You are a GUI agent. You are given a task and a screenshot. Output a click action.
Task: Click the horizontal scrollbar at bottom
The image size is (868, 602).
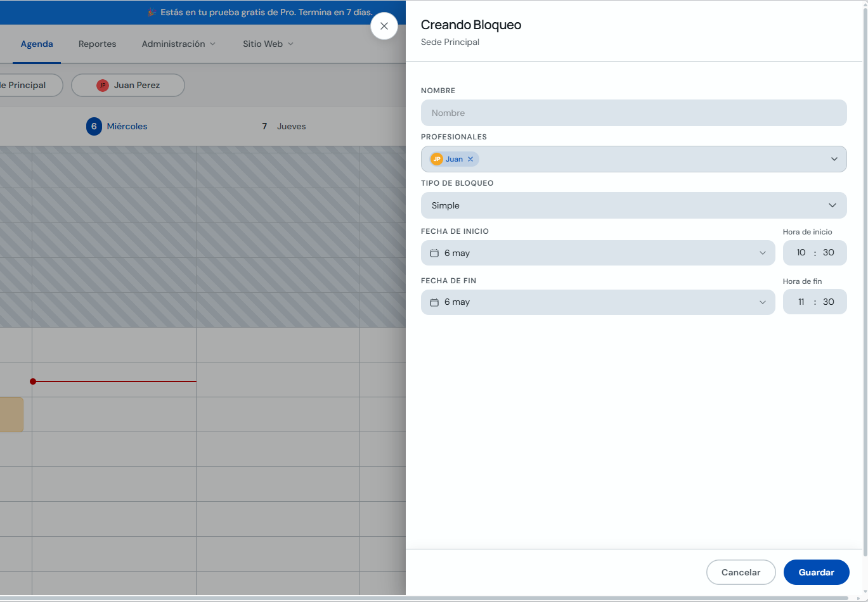tap(424, 598)
